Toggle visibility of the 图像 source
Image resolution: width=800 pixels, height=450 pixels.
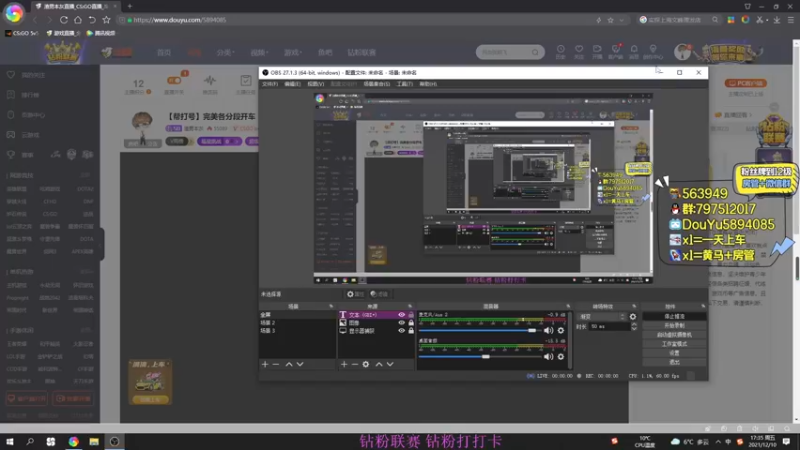point(402,323)
